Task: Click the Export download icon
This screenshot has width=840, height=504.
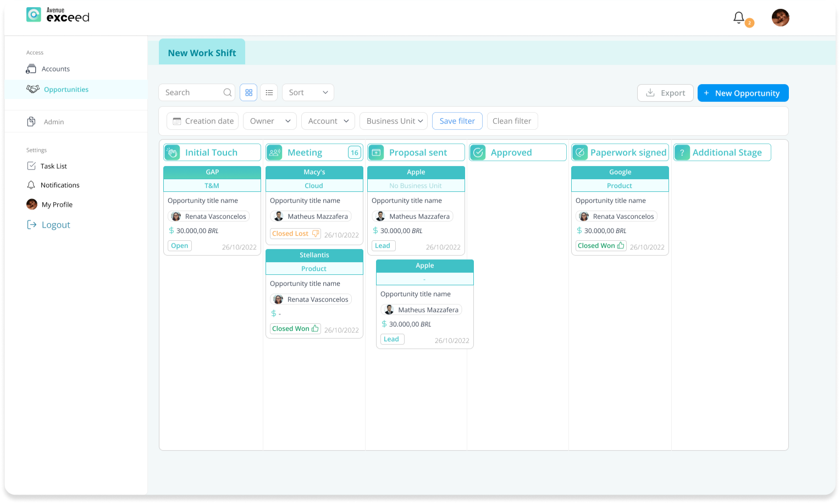Action: (x=650, y=92)
